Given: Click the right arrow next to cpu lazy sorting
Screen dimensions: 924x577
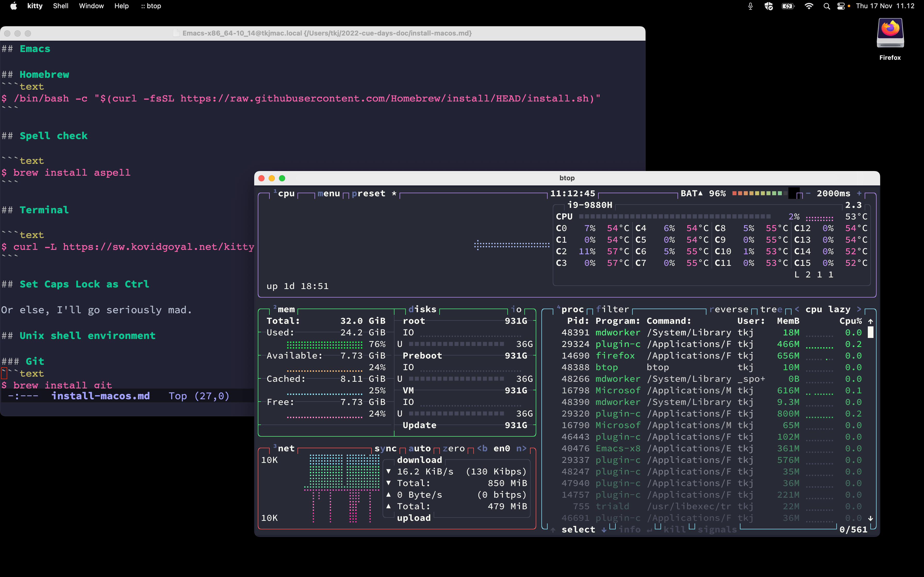Looking at the screenshot, I should tap(859, 309).
